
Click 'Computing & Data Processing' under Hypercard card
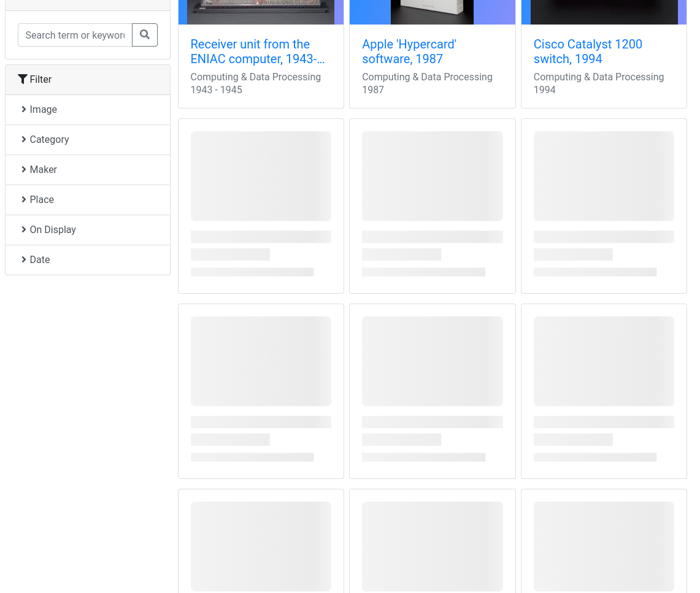(x=427, y=77)
